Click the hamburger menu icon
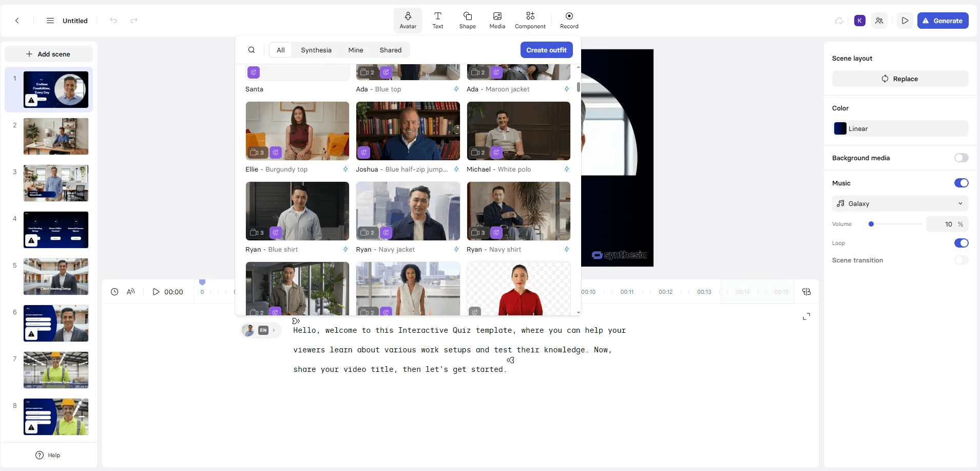The image size is (980, 471). (50, 21)
